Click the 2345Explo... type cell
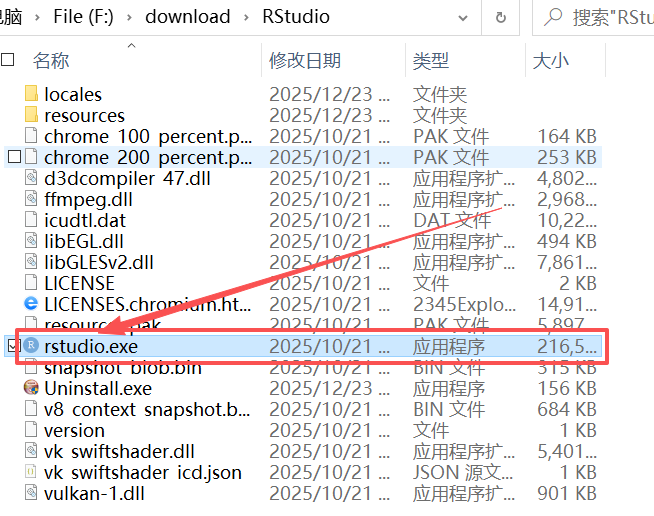Viewport: 654px width, 516px height. [464, 305]
